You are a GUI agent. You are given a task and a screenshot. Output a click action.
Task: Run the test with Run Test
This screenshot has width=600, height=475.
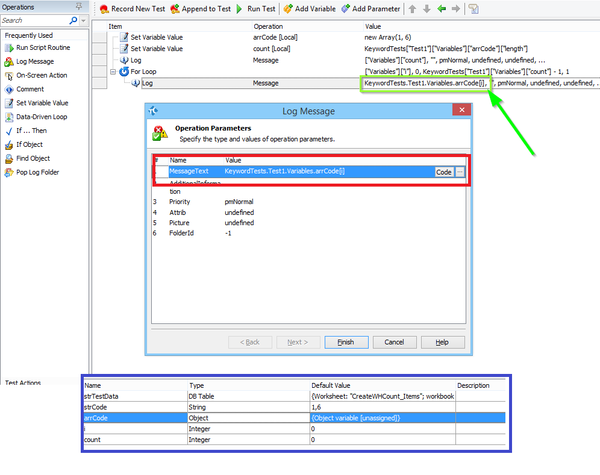(x=256, y=9)
